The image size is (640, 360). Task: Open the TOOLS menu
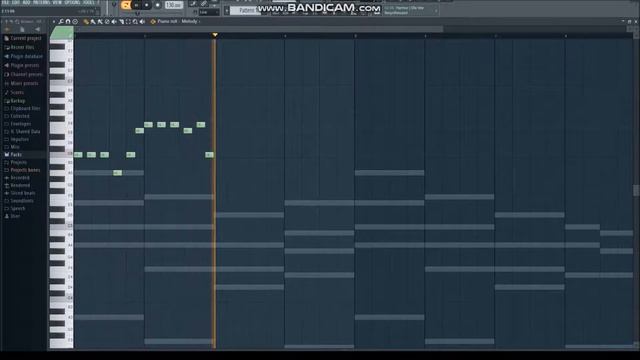pyautogui.click(x=89, y=2)
